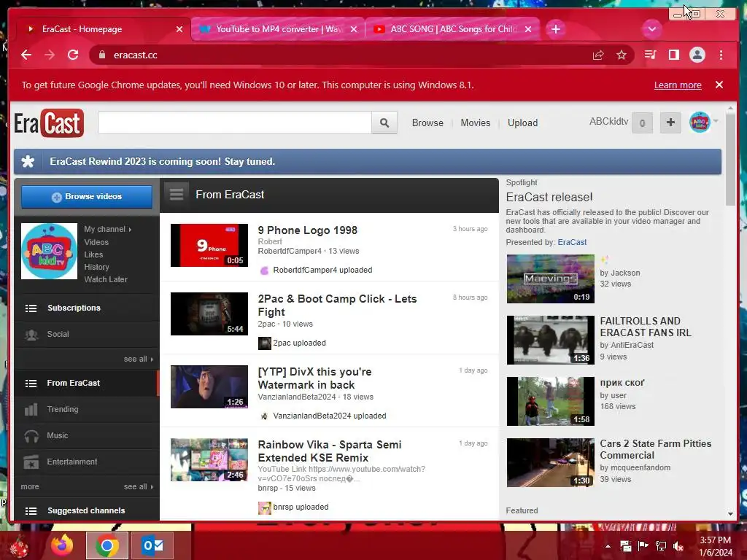Open Likes in the sidebar
747x560 pixels.
click(93, 254)
